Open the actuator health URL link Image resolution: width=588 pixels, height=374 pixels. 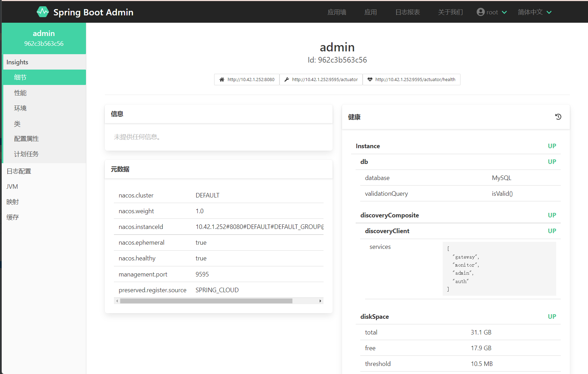click(x=415, y=80)
